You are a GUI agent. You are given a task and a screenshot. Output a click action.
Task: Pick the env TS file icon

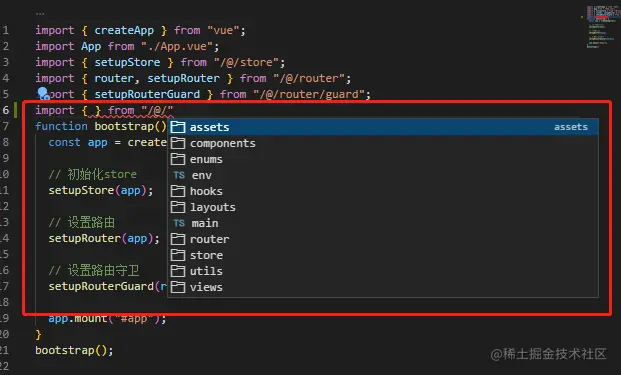(179, 175)
